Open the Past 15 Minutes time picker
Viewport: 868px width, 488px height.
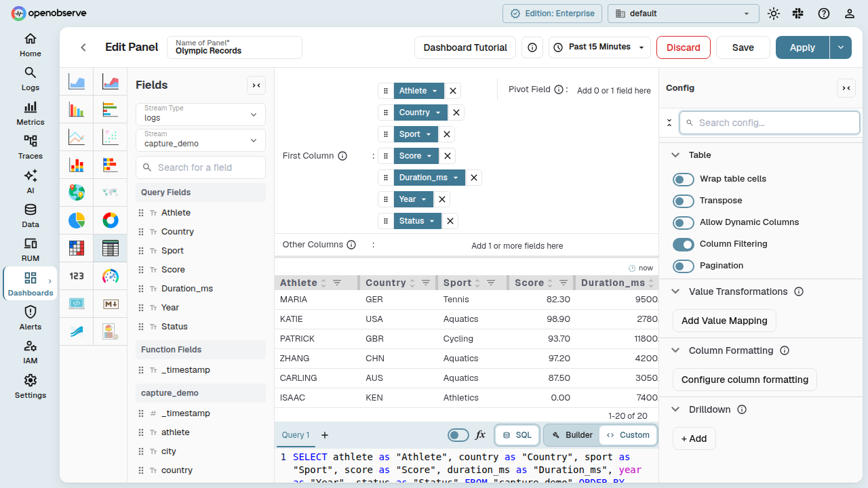coord(600,47)
